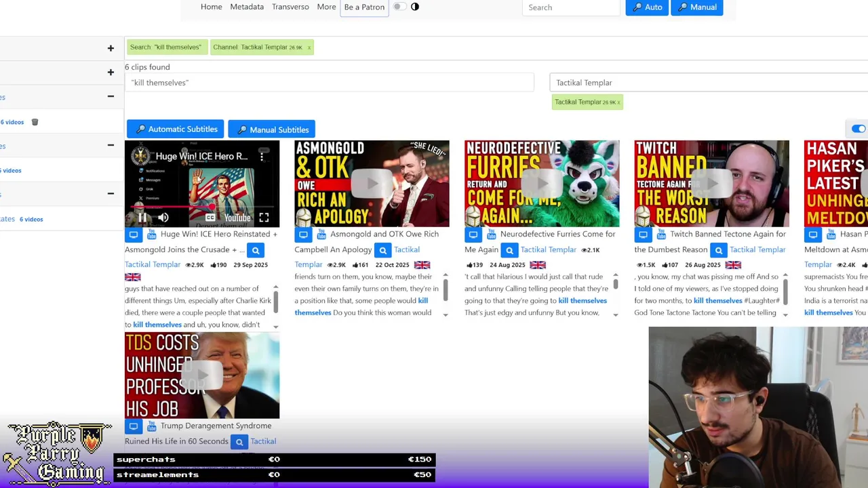Click monitor icon for Asmongold OTK clip
The image size is (868, 488).
(x=303, y=235)
